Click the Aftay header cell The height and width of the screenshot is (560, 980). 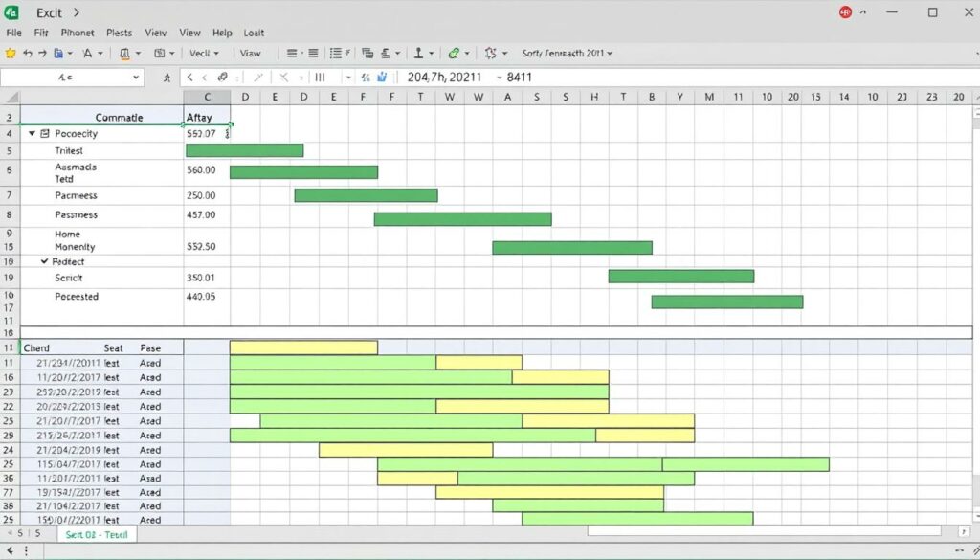click(207, 117)
